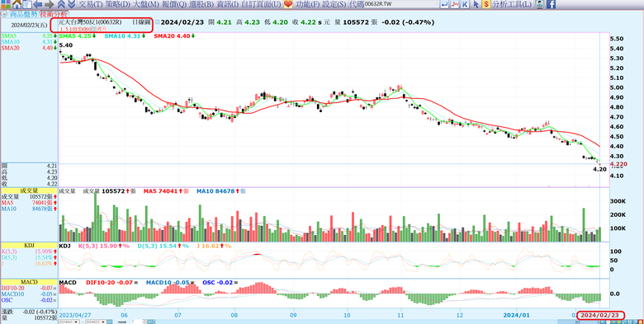Switch to the 商品盤勢 tab
Screen dimensions: 644x324
(23, 13)
